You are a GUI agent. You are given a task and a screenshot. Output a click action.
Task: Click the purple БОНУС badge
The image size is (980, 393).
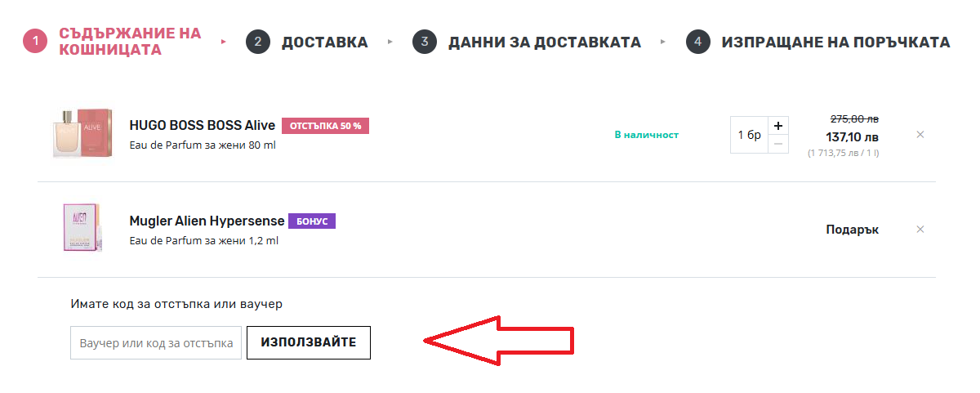[311, 221]
